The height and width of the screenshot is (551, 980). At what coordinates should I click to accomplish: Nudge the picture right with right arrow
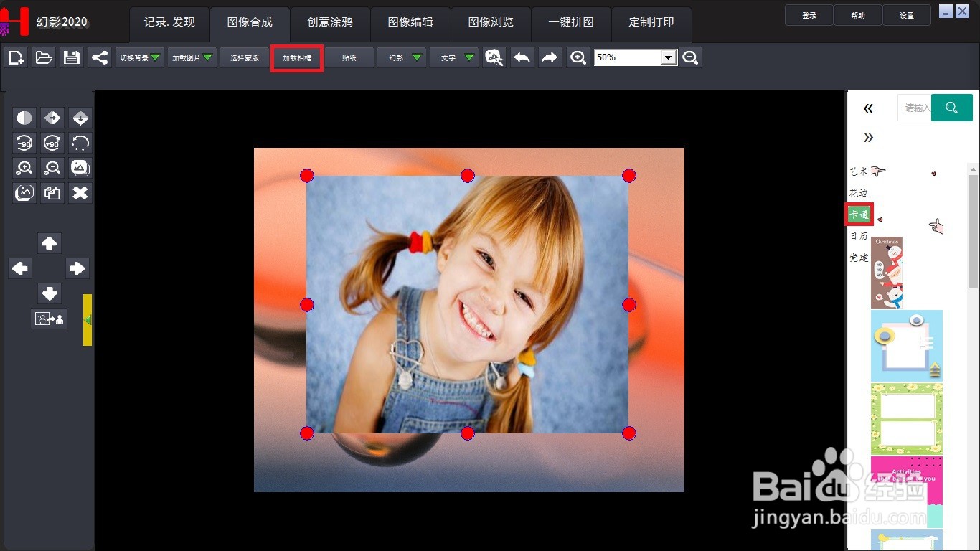[x=77, y=268]
